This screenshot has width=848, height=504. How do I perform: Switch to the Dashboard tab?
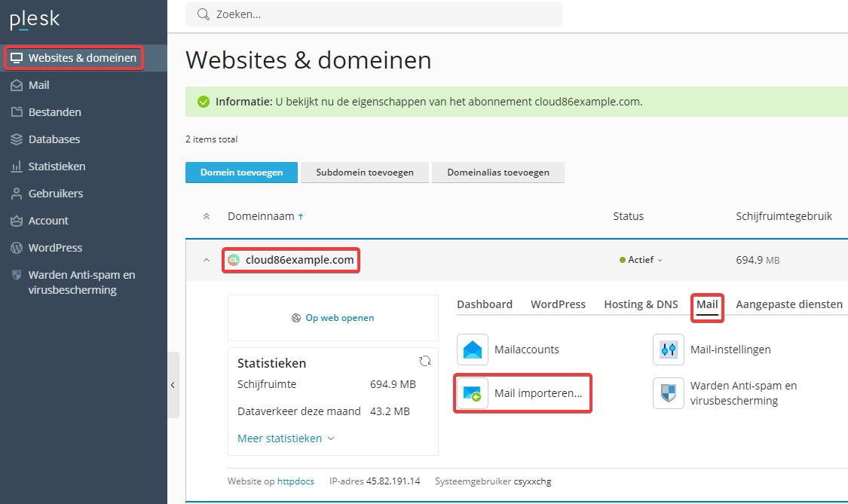485,304
